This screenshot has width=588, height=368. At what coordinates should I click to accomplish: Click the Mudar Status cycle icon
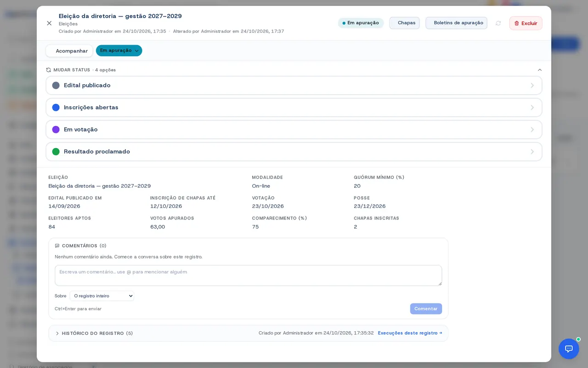pyautogui.click(x=49, y=70)
